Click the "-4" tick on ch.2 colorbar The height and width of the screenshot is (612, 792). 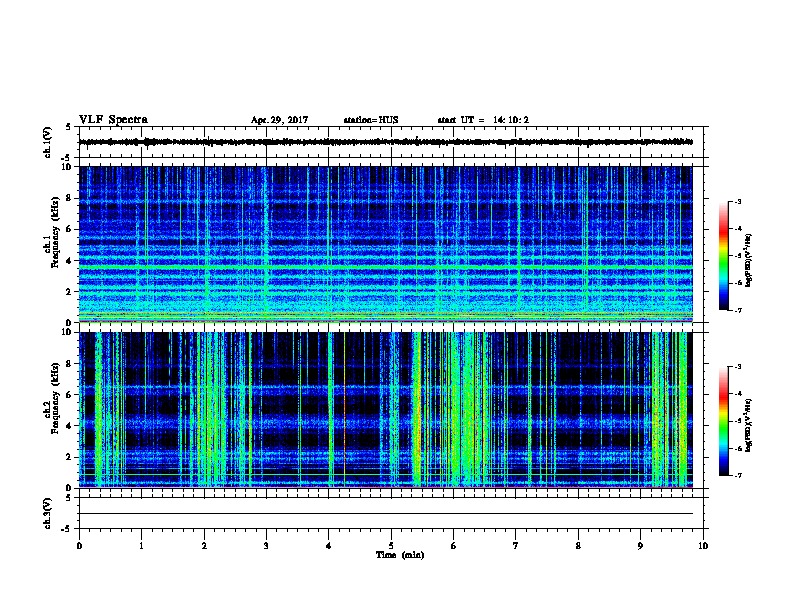tap(737, 394)
